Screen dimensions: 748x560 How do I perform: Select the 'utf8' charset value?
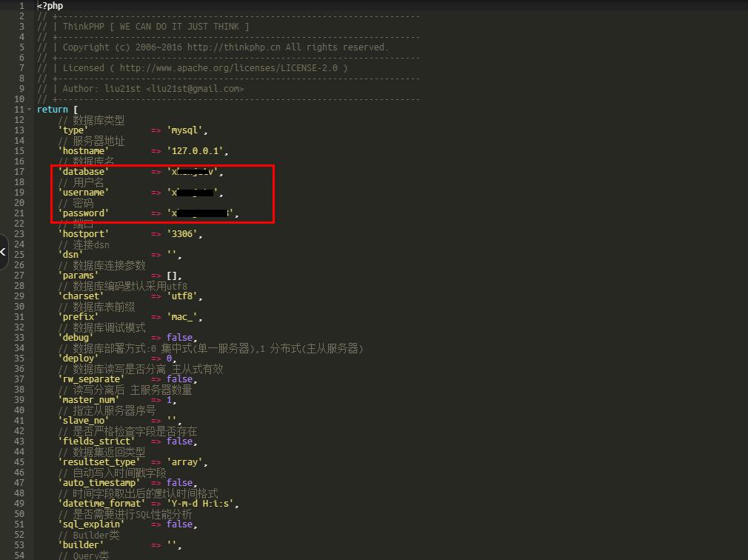click(181, 296)
